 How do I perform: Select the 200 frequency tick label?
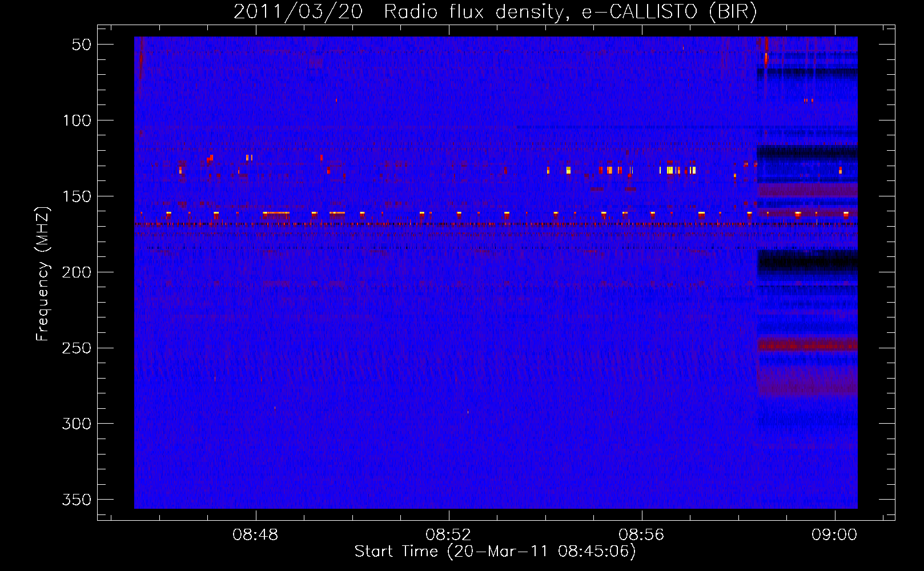pyautogui.click(x=77, y=272)
